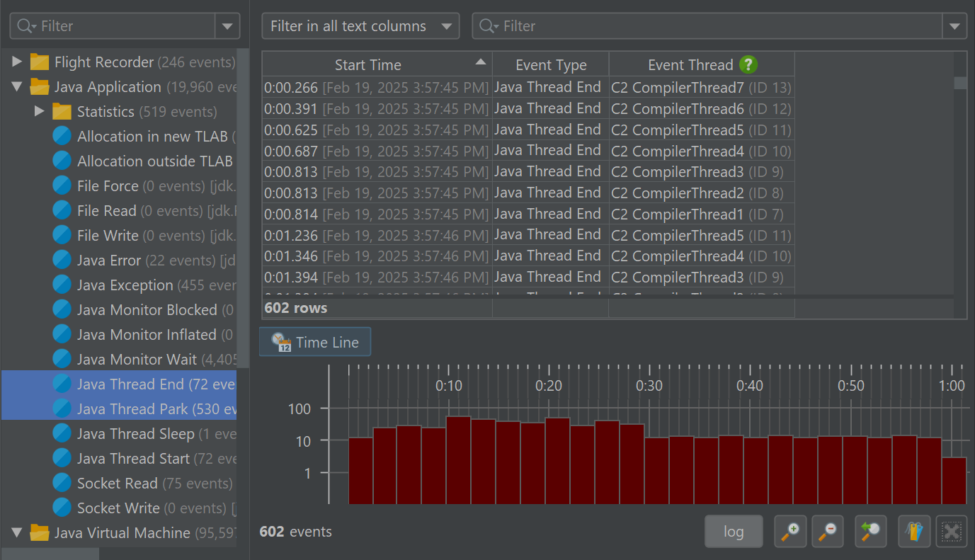Collapse the Java Application tree node
975x560 pixels.
[17, 87]
